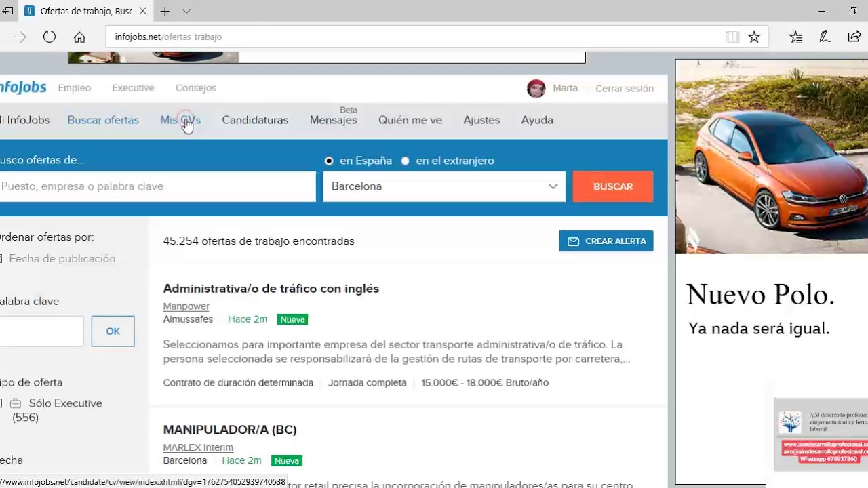This screenshot has width=868, height=488.
Task: Click the 15.000€ - 18.000€ Bruto/año text
Action: point(485,383)
